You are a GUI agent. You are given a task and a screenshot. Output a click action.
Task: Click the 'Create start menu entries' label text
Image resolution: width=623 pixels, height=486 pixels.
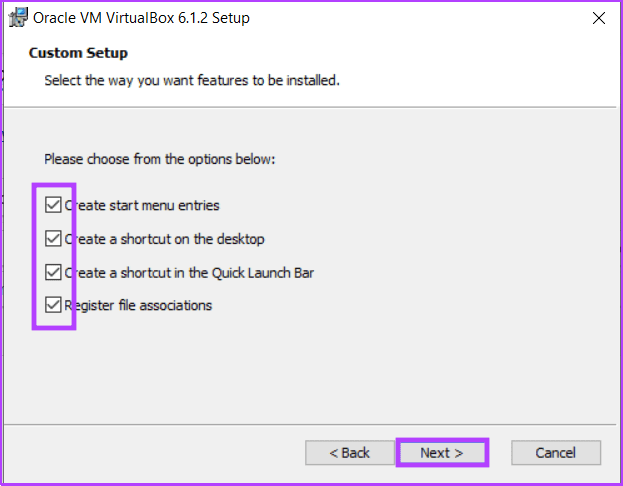coord(142,205)
